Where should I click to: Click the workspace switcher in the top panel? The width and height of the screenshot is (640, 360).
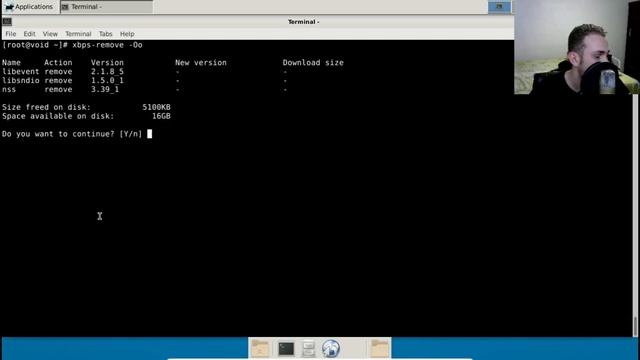tap(499, 7)
